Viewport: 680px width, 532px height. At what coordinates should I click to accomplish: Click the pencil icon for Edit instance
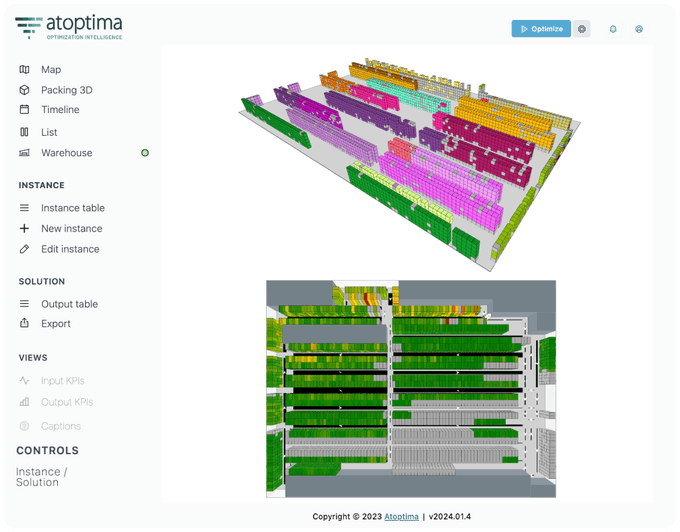(x=24, y=249)
